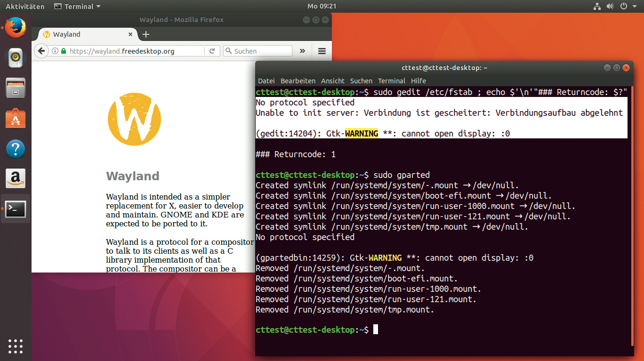
Task: Click Created symlink run-user-121.mount line
Action: 413,217
